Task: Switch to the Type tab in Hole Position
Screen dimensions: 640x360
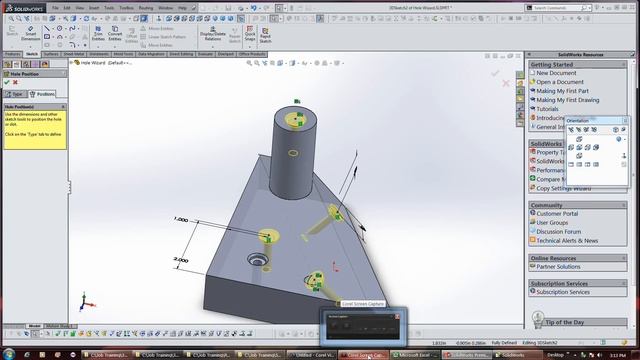Action: coord(15,94)
